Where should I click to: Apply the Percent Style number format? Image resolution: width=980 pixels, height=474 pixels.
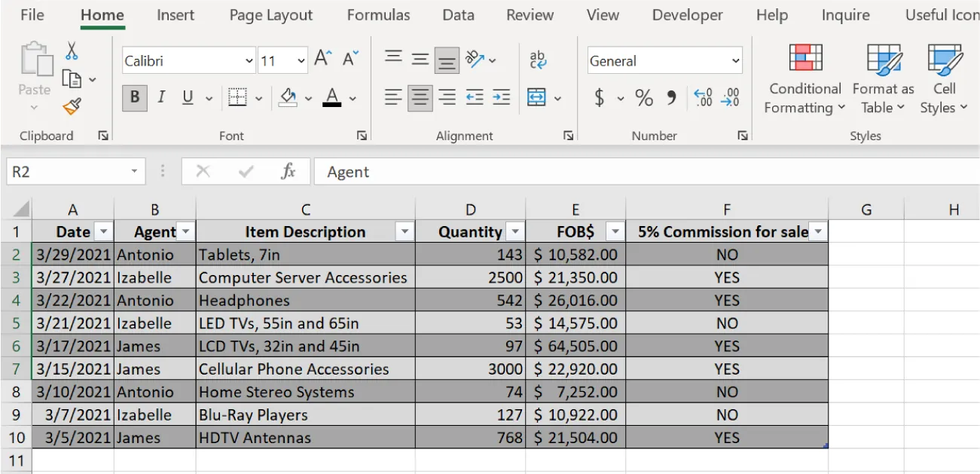[643, 96]
